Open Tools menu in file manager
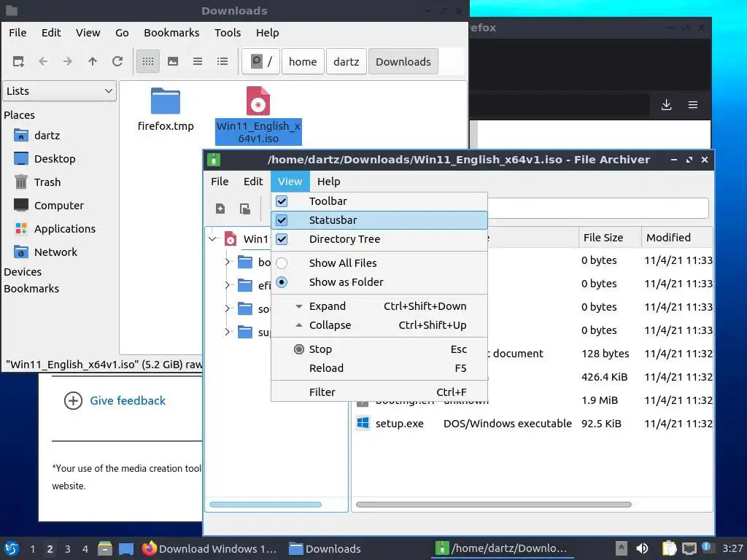Viewport: 747px width, 560px height. (228, 33)
